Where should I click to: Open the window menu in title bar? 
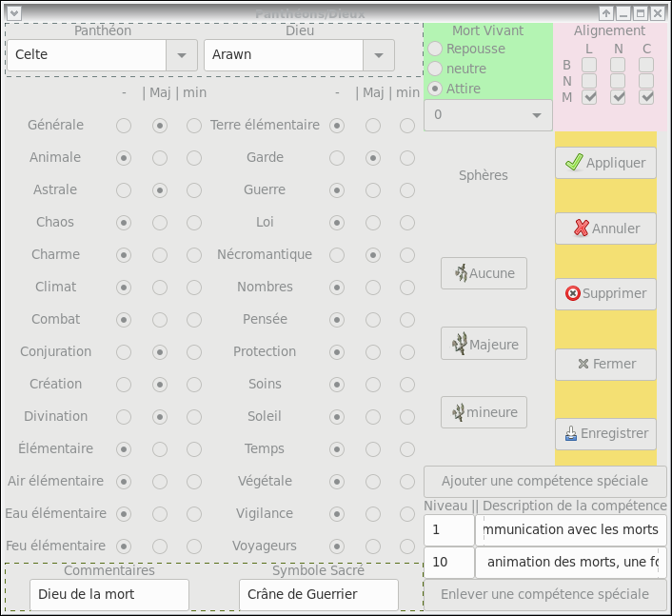point(13,13)
